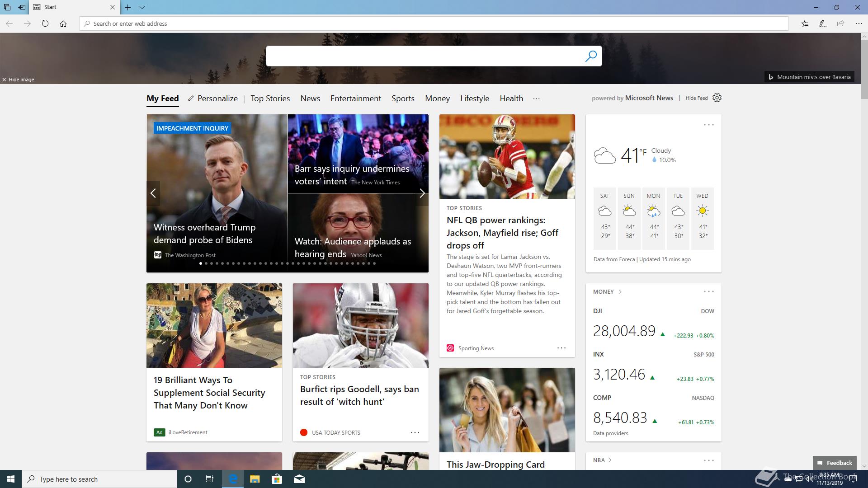Open the Money card options ellipsis

[x=708, y=291]
